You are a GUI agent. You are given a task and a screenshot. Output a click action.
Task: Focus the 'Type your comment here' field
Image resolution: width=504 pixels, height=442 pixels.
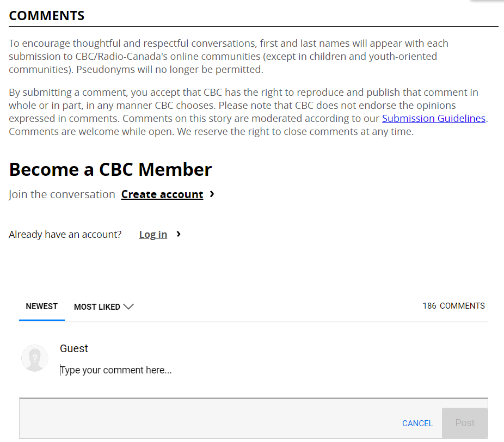click(218, 371)
